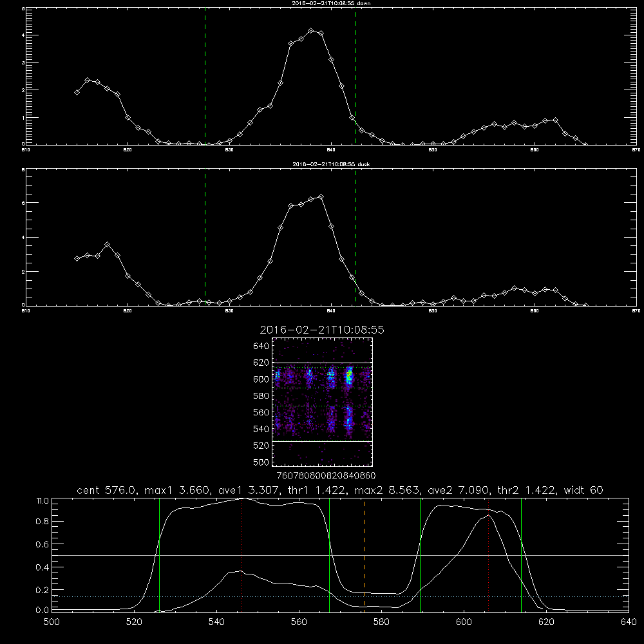Open the colored spectrogram image
This screenshot has width=644, height=644.
tap(322, 402)
